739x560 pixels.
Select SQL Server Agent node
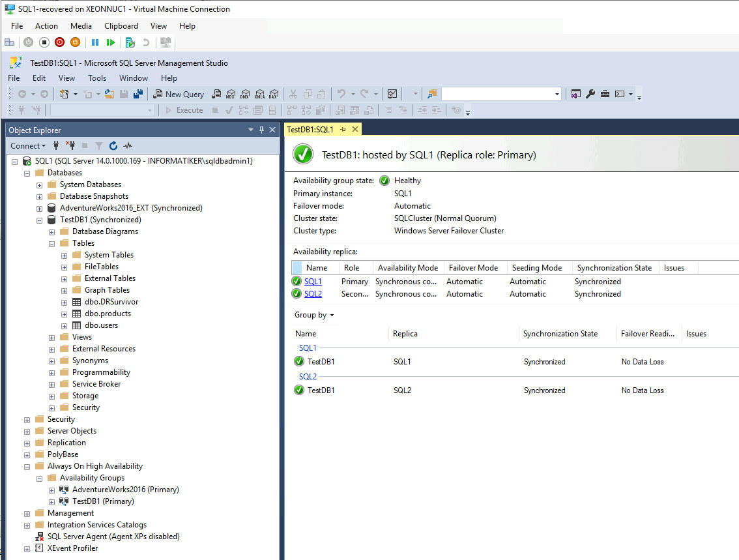point(113,537)
